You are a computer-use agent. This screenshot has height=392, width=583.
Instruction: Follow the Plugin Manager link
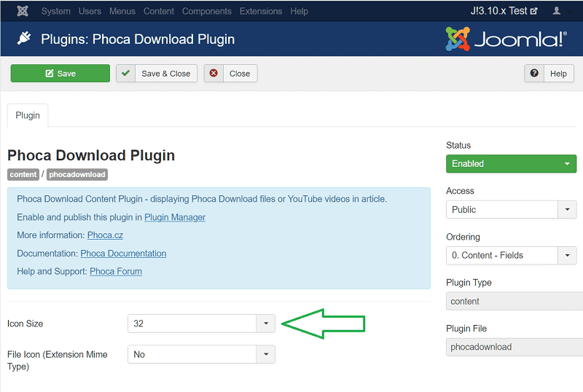tap(175, 217)
